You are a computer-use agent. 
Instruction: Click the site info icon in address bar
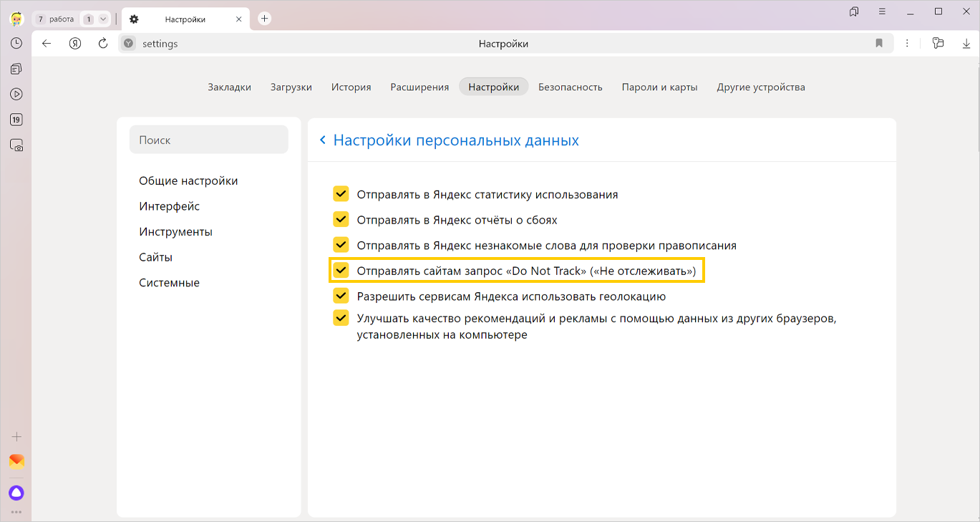pos(128,44)
